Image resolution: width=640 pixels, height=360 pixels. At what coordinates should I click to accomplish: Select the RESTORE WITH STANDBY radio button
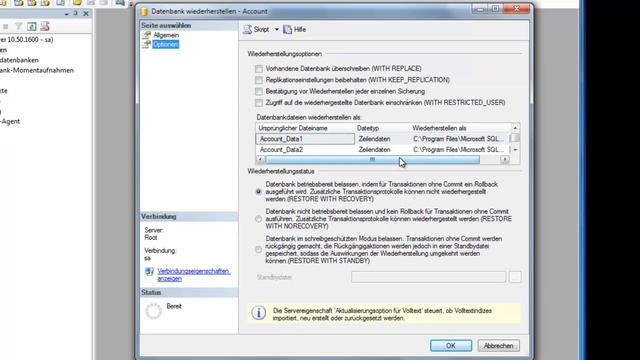pos(258,249)
